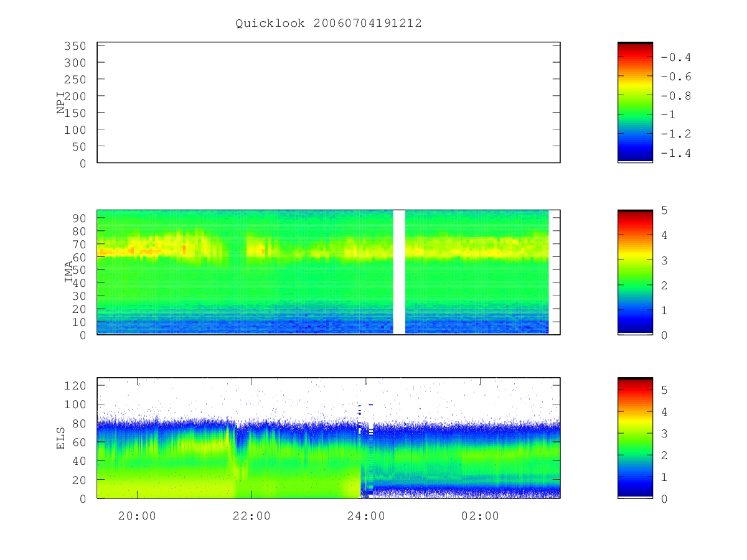This screenshot has height=560, width=747.
Task: Click the ELS axis label
Action: [x=61, y=438]
